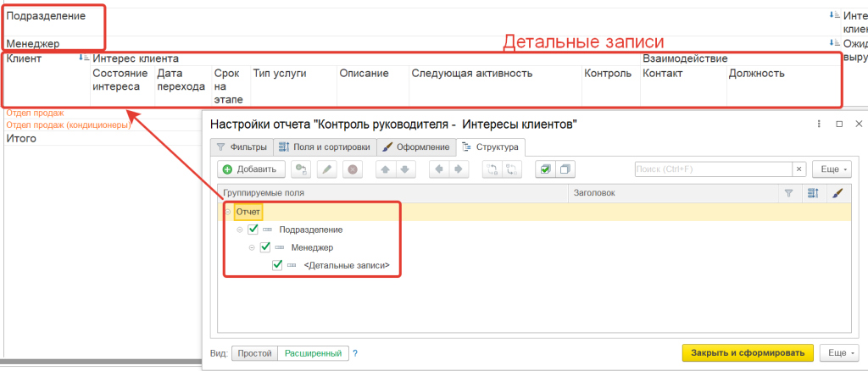Screen dimensions: 868x371
Task: Click the Закрыть и сформировать button
Action: (x=748, y=352)
